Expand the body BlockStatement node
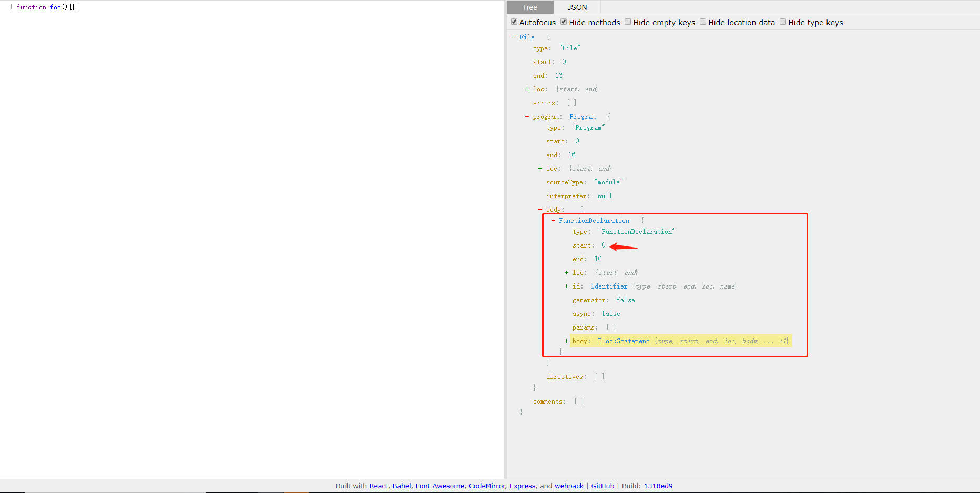Screen dimensions: 980x493 click(566, 341)
